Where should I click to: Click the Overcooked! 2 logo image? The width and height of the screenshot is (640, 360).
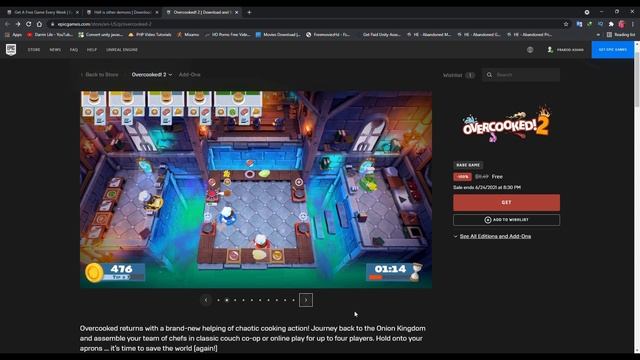coord(506,124)
